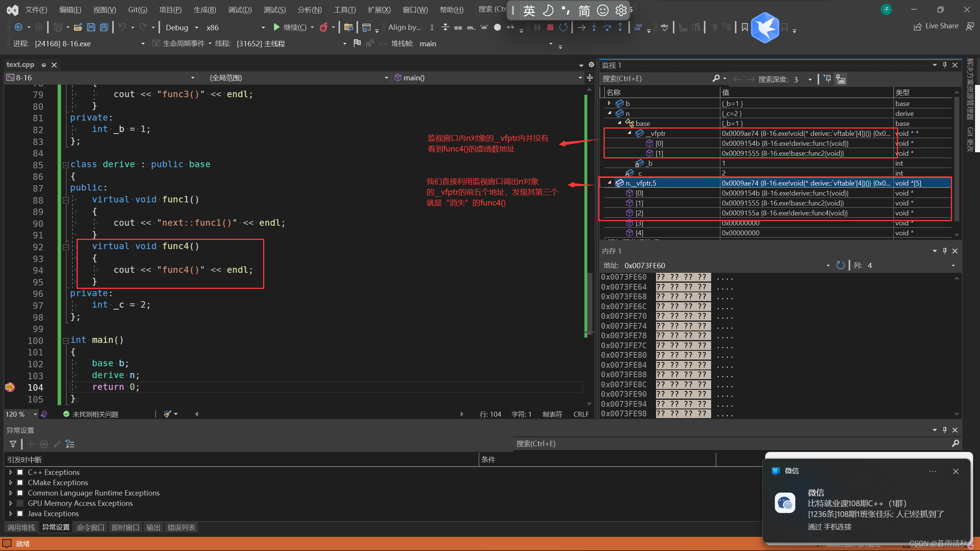Image resolution: width=980 pixels, height=551 pixels.
Task: Toggle IME simplified Chinese button
Action: coord(584,10)
